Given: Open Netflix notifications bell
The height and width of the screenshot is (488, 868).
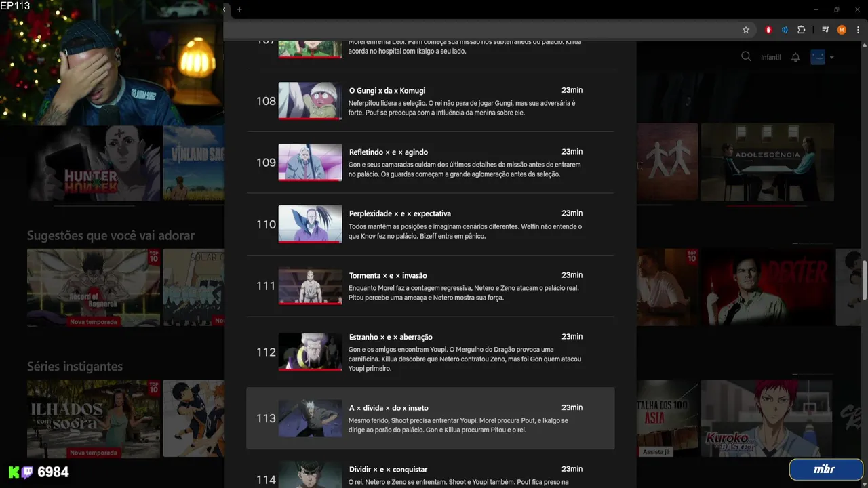Looking at the screenshot, I should point(795,57).
